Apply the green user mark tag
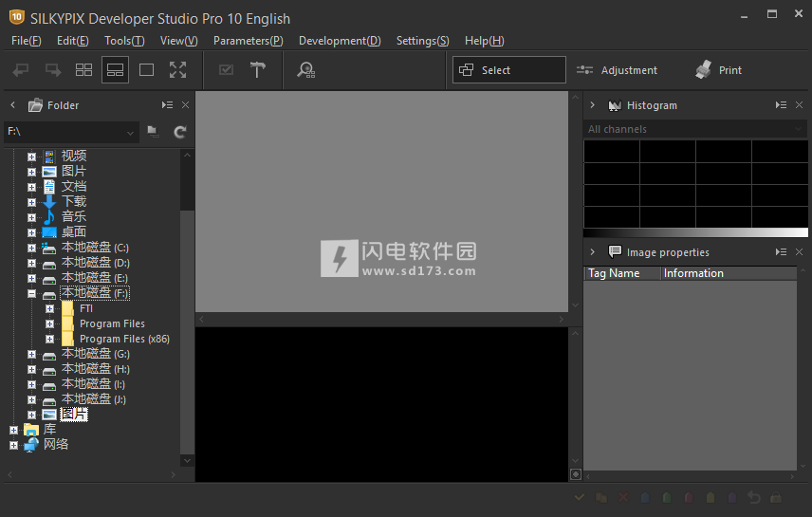Screen dimensions: 812x517 coord(667,498)
